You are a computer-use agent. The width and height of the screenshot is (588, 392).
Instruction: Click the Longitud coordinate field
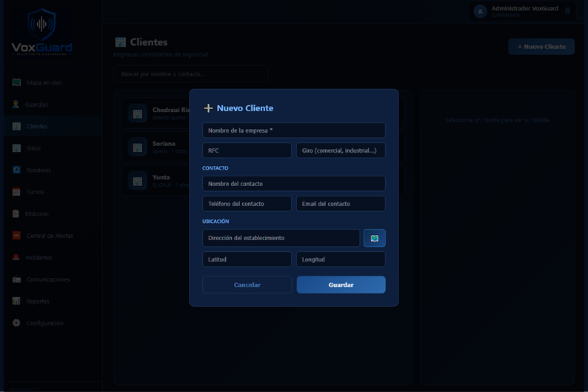[x=341, y=259]
